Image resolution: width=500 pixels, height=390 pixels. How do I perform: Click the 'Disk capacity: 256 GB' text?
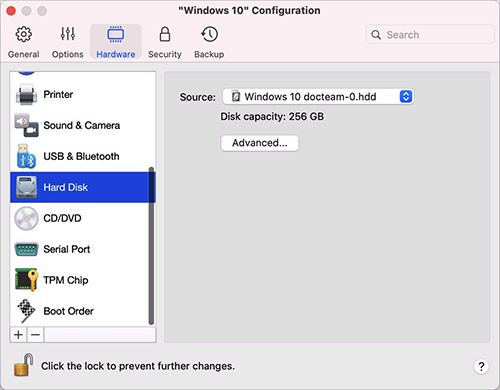click(x=272, y=116)
